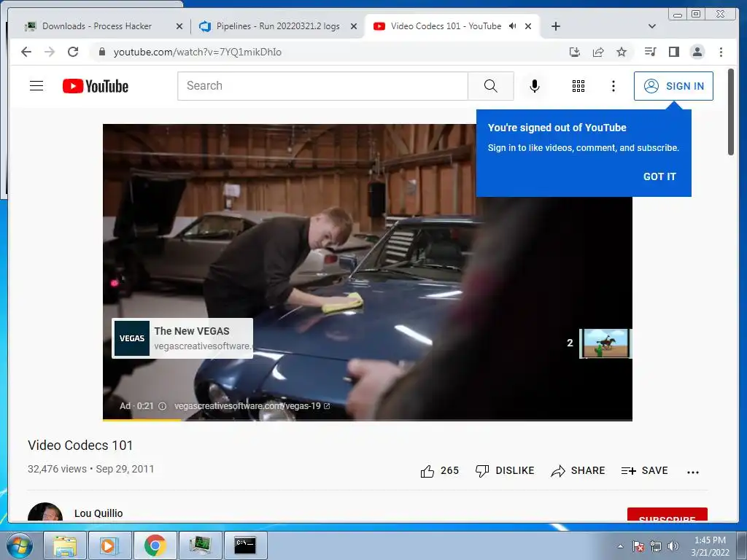Reload the current page

click(73, 52)
